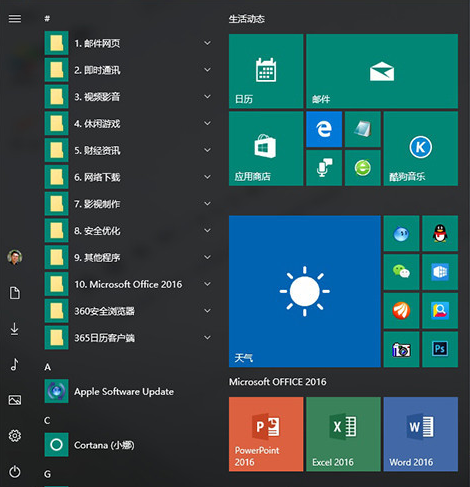Expand the 1. 邮件网页 folder chevron

click(207, 43)
